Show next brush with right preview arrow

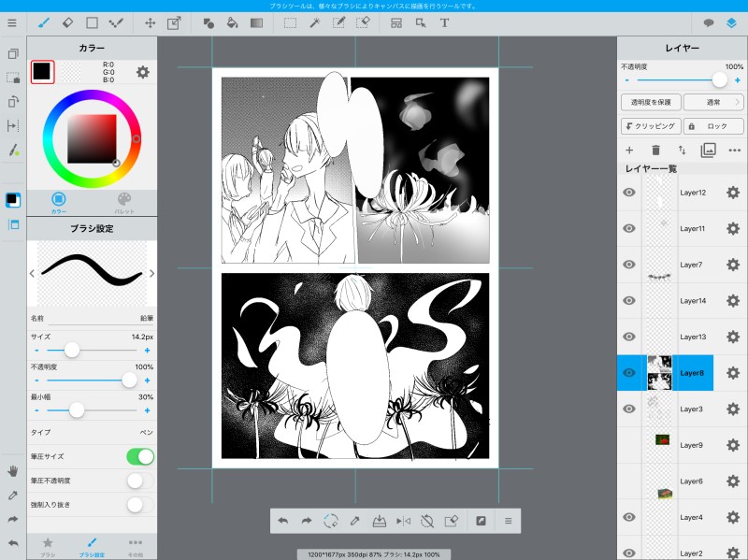[151, 273]
